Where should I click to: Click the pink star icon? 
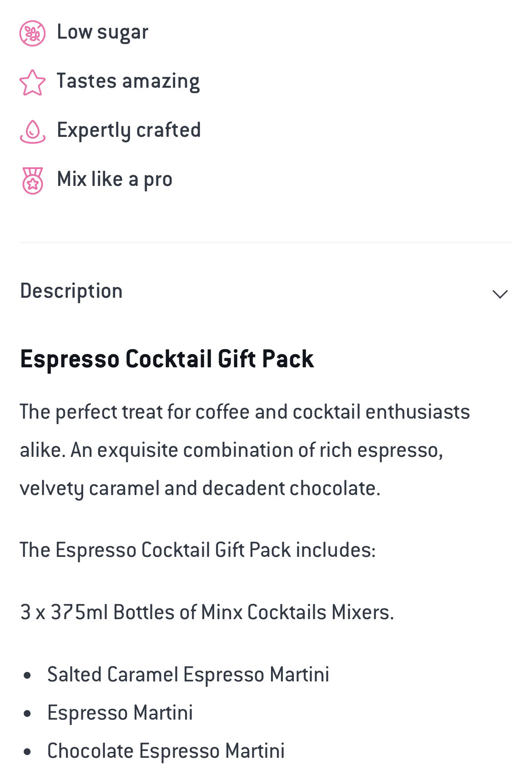pos(32,82)
